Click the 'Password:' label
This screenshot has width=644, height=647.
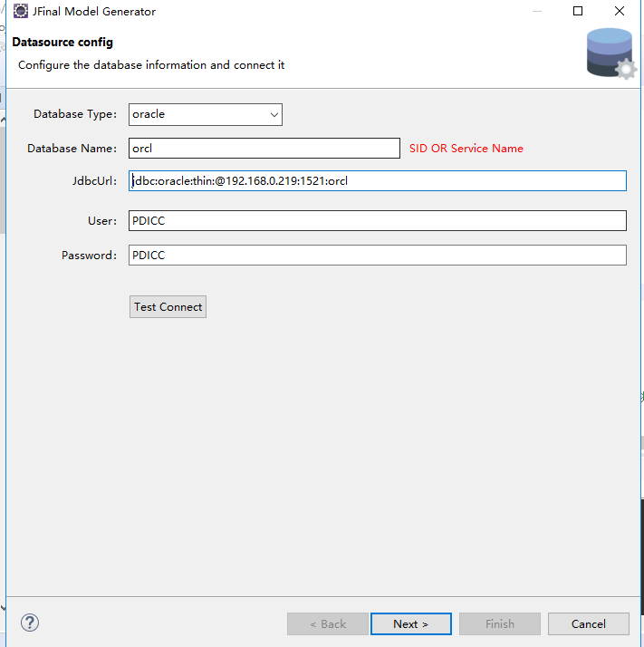point(89,256)
